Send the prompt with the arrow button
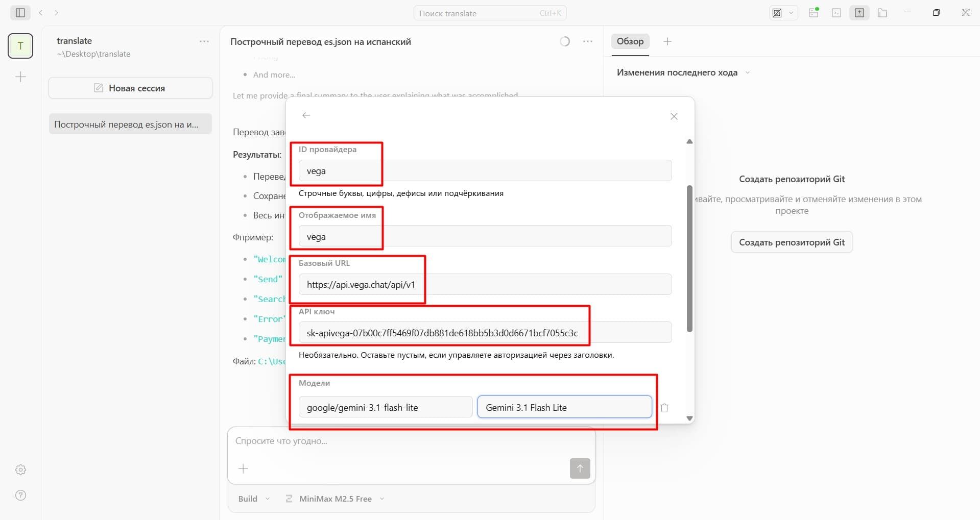This screenshot has height=520, width=980. tap(580, 468)
